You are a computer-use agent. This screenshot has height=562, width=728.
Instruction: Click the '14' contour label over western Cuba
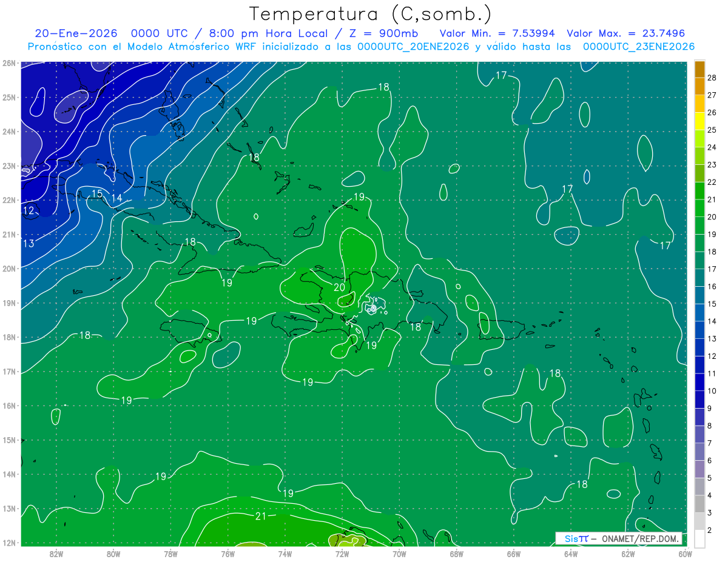pyautogui.click(x=116, y=198)
